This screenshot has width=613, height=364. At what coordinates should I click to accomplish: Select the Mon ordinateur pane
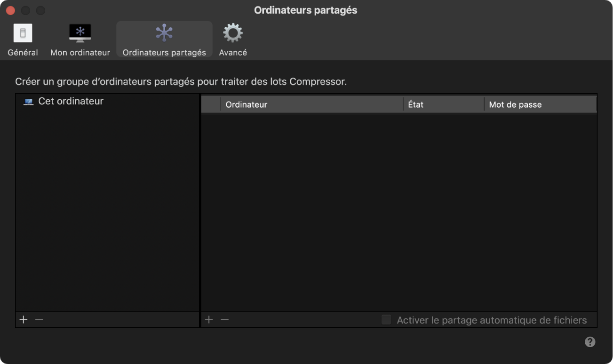coord(80,39)
